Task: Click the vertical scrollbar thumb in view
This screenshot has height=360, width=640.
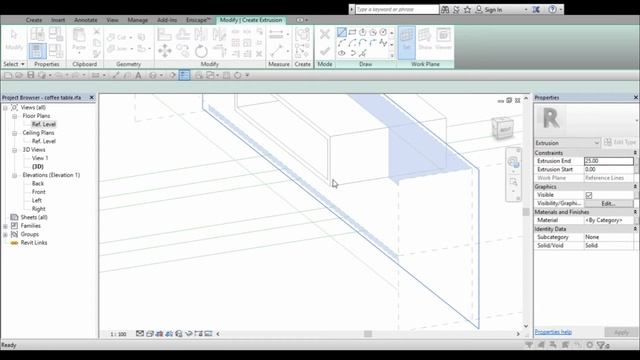Action: point(526,212)
